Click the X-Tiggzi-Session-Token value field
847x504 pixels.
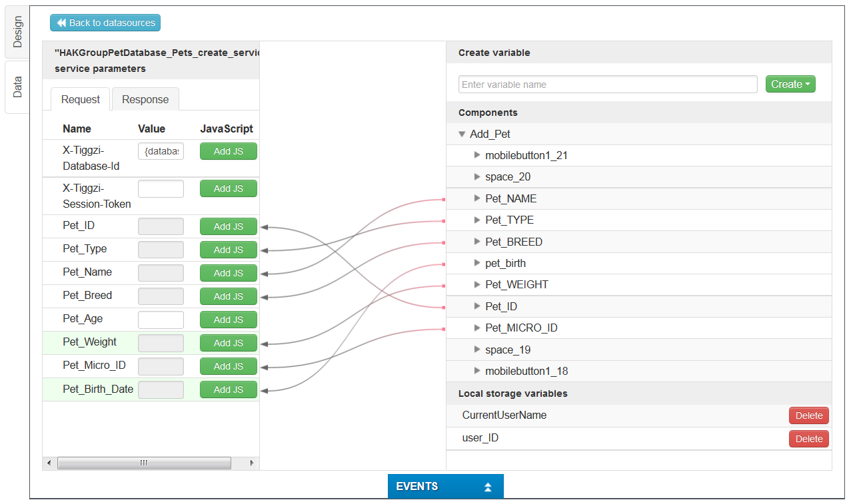(161, 188)
